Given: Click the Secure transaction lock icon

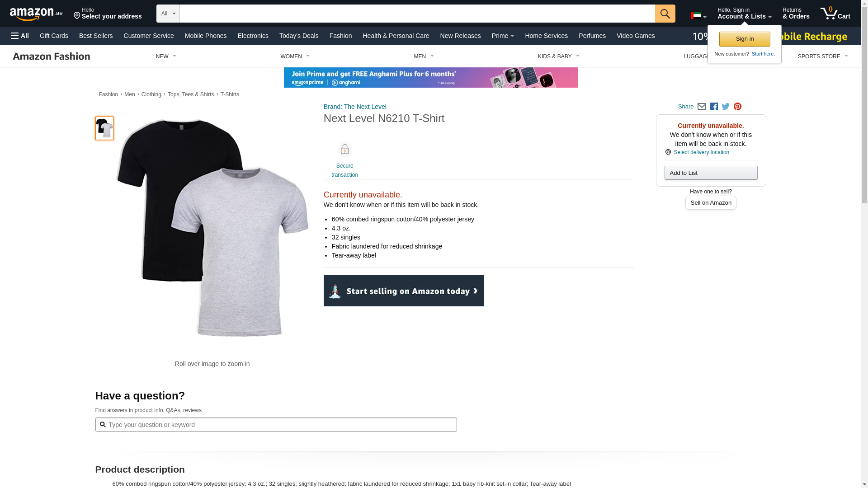Looking at the screenshot, I should [x=344, y=150].
